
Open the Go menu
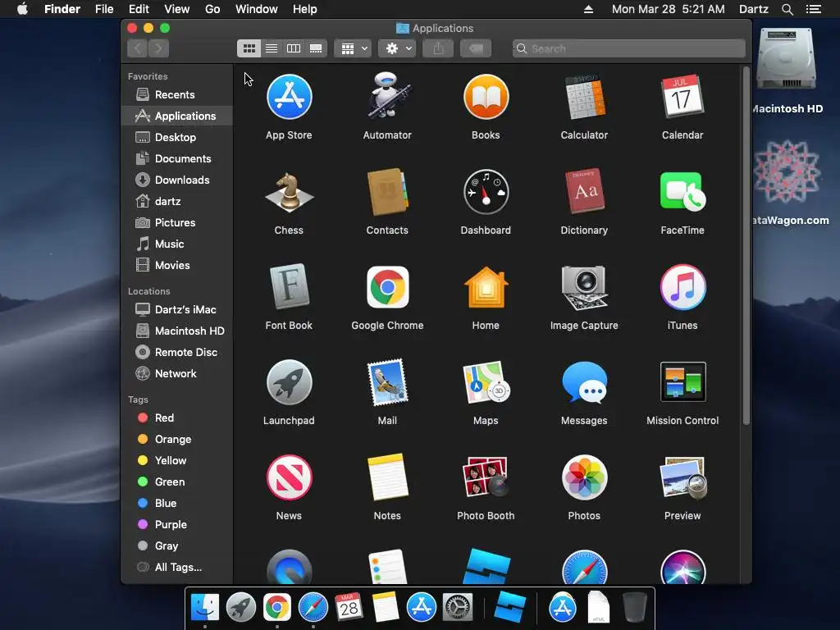tap(212, 9)
